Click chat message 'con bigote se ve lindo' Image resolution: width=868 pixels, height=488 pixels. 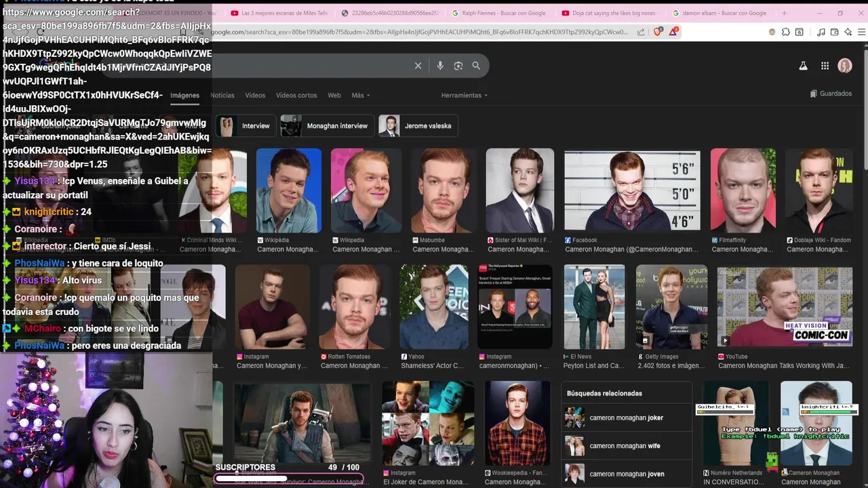[113, 329]
